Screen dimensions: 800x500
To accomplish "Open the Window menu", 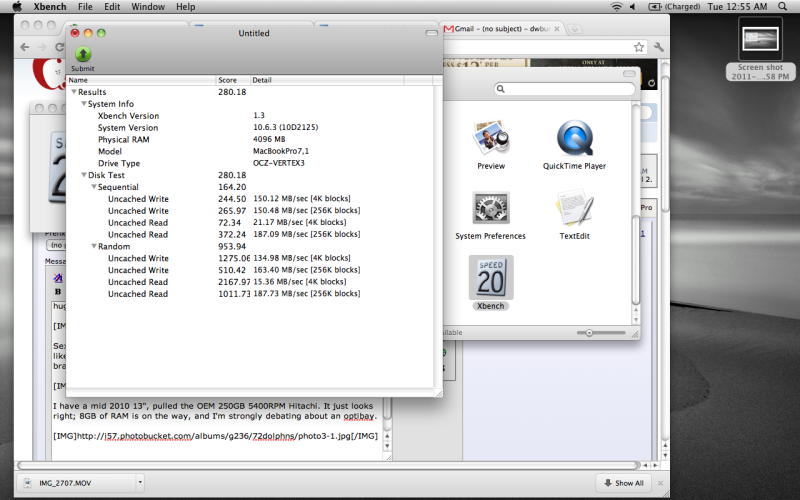I will (148, 7).
